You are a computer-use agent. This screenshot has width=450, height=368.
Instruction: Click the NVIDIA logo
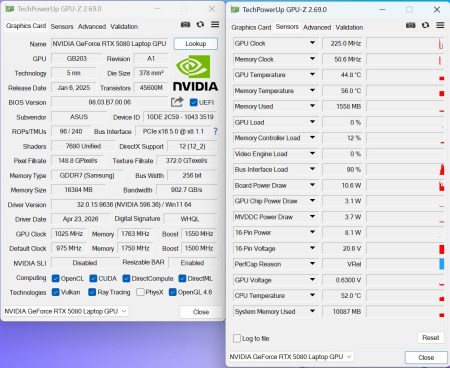[195, 73]
